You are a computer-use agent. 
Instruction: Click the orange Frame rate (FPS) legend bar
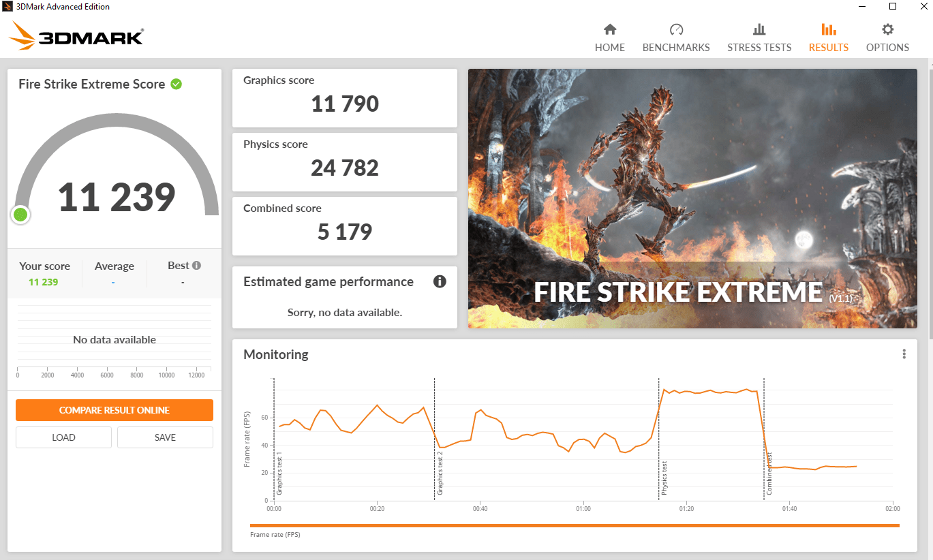point(575,525)
